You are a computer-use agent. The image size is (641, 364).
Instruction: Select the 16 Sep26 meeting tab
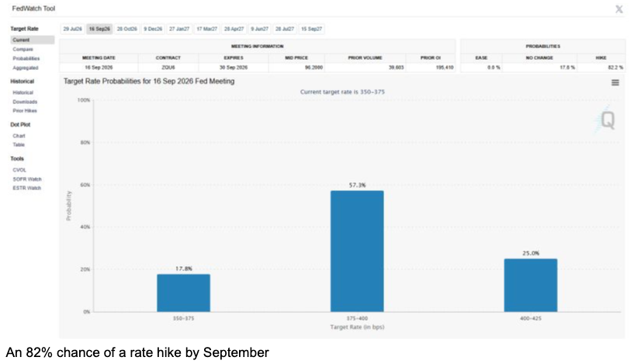pyautogui.click(x=99, y=29)
